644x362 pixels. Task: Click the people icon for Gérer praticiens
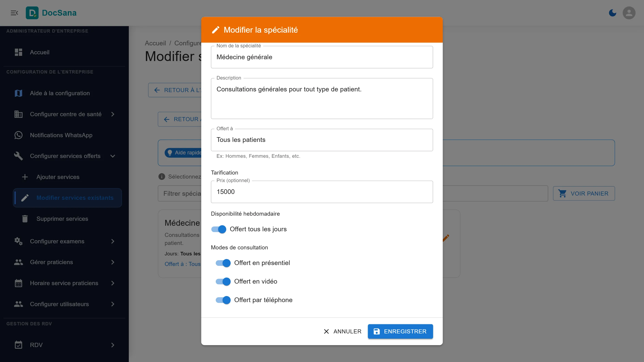click(x=19, y=262)
